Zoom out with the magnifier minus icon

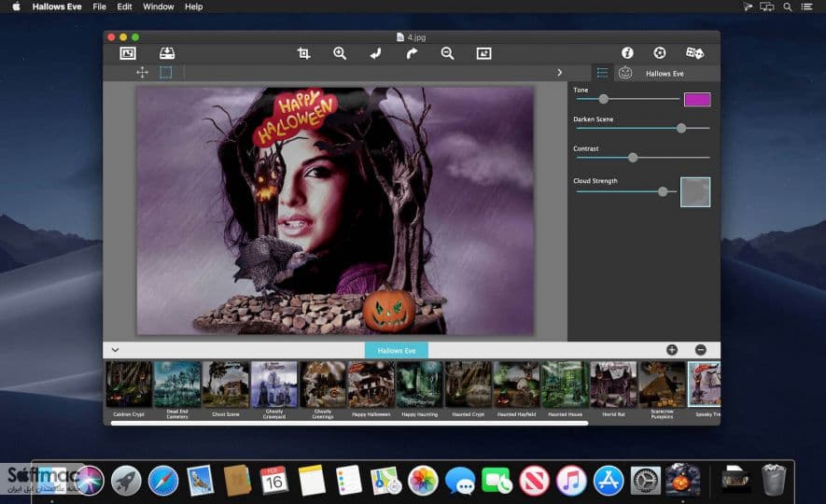(447, 53)
